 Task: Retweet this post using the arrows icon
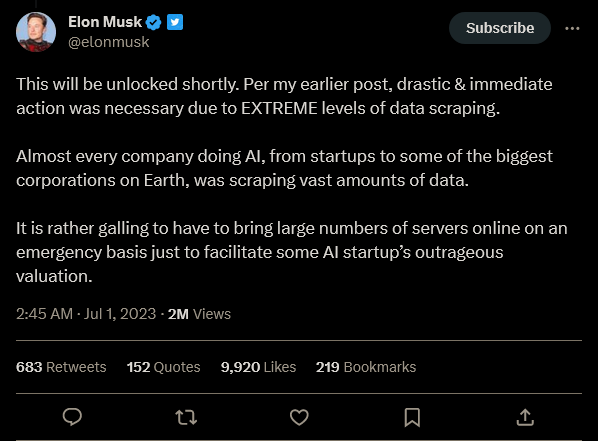[x=186, y=417]
